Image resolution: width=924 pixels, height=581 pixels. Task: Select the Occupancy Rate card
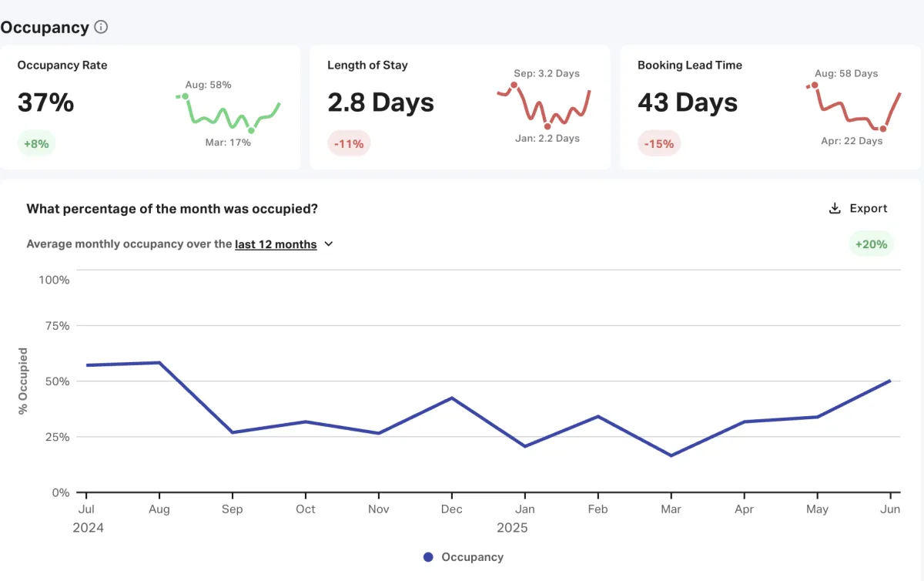[150, 107]
